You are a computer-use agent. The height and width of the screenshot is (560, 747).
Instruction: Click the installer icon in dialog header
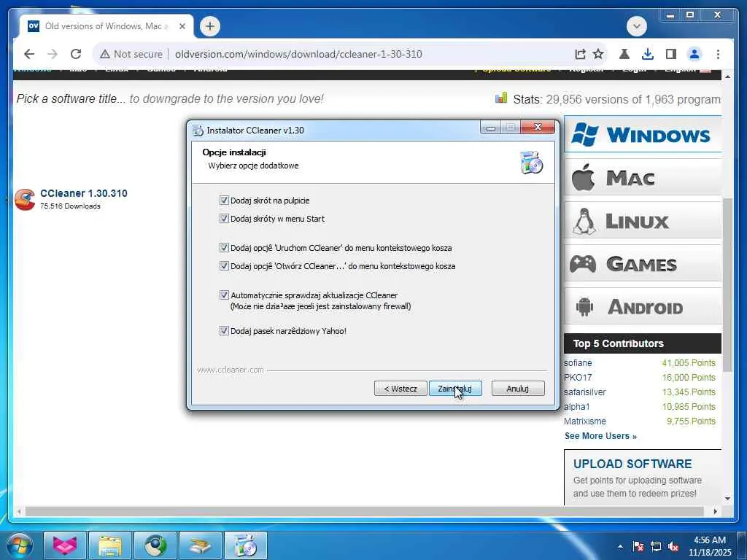pos(531,162)
